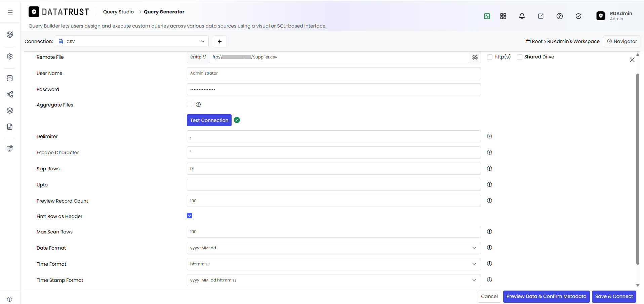The image size is (644, 304).
Task: Click the layers icon in left sidebar
Action: tap(10, 111)
